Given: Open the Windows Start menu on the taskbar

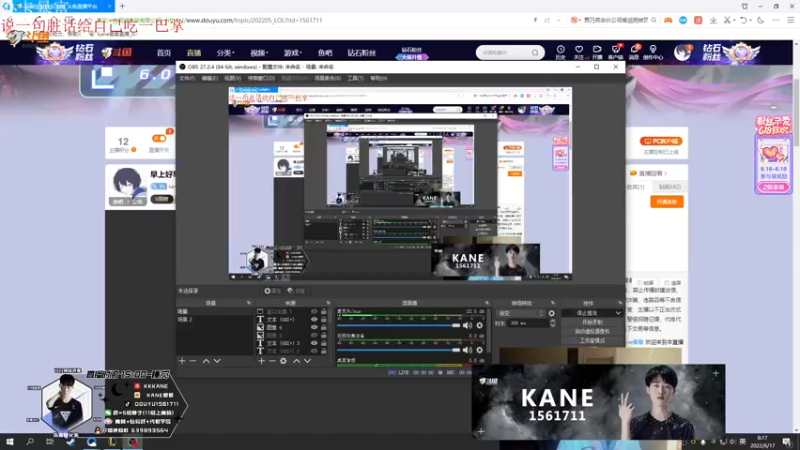Looking at the screenshot, I should [10, 442].
